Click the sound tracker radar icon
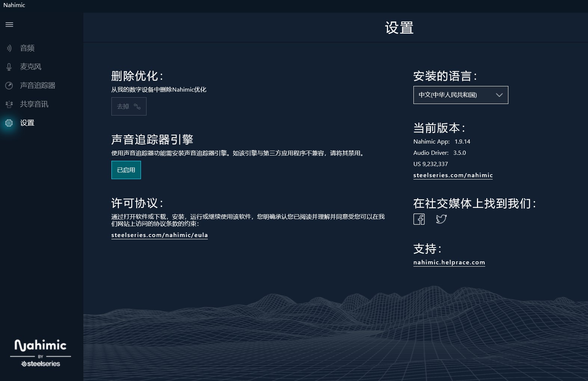Screen dimensions: 588x381 (9, 86)
